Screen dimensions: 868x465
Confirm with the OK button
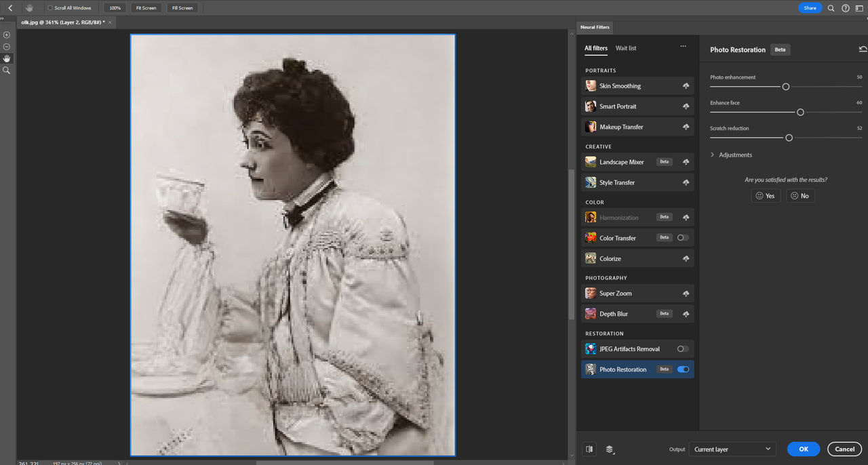pos(804,449)
